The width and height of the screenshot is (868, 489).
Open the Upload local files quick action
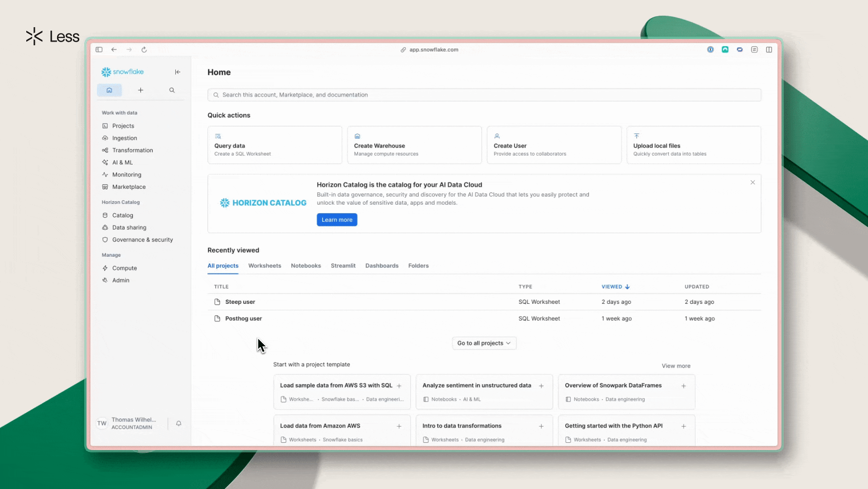point(694,145)
